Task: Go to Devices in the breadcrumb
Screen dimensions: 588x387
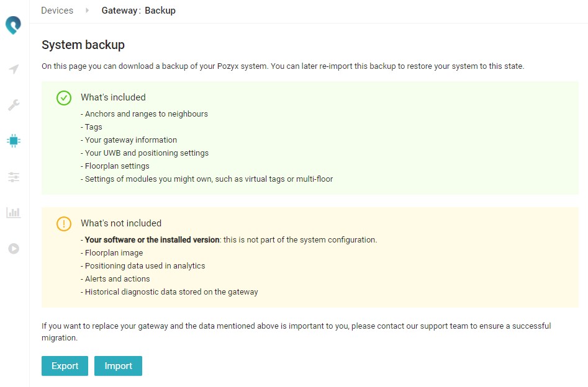Action: pos(57,11)
